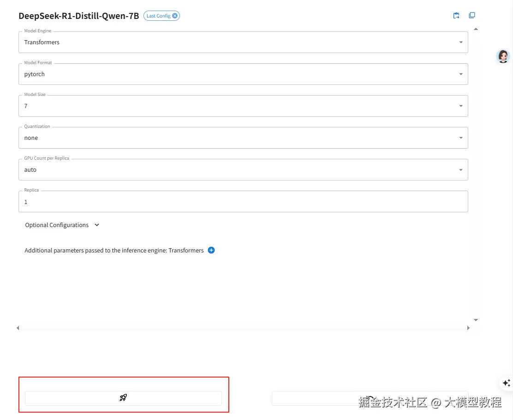Remove the Last Config chip via its x
The height and width of the screenshot is (420, 513).
point(175,16)
